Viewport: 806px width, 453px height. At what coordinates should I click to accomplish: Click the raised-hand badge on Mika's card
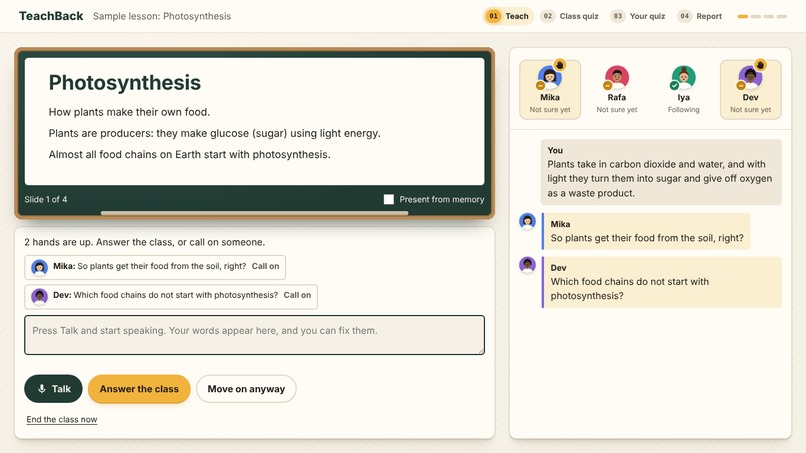[x=560, y=65]
